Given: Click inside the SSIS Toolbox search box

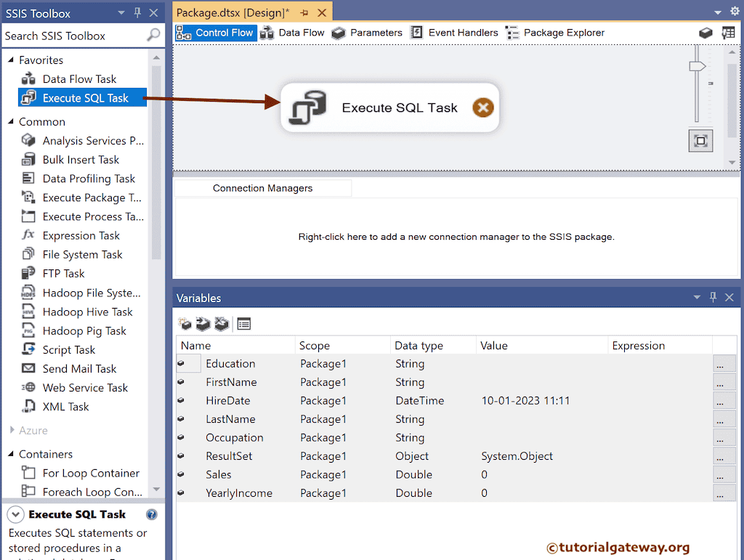Looking at the screenshot, I should 73,35.
